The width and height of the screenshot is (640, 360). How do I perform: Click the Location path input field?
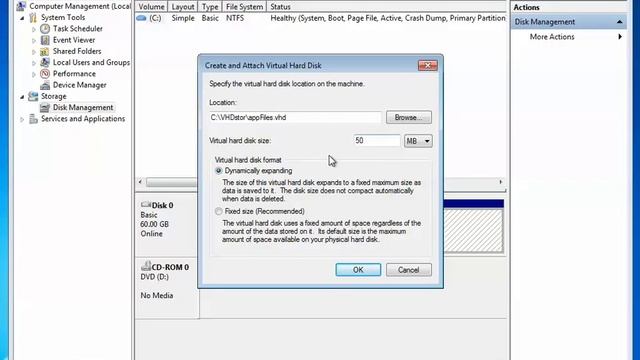tap(295, 118)
